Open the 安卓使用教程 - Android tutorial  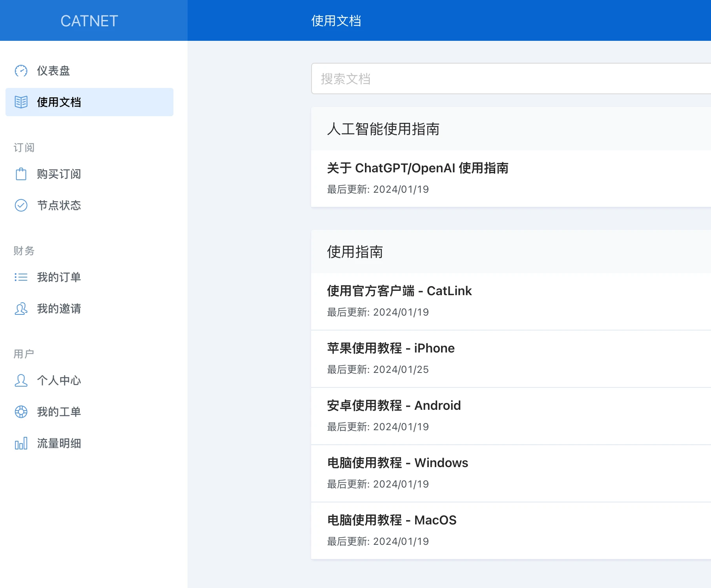pyautogui.click(x=394, y=405)
